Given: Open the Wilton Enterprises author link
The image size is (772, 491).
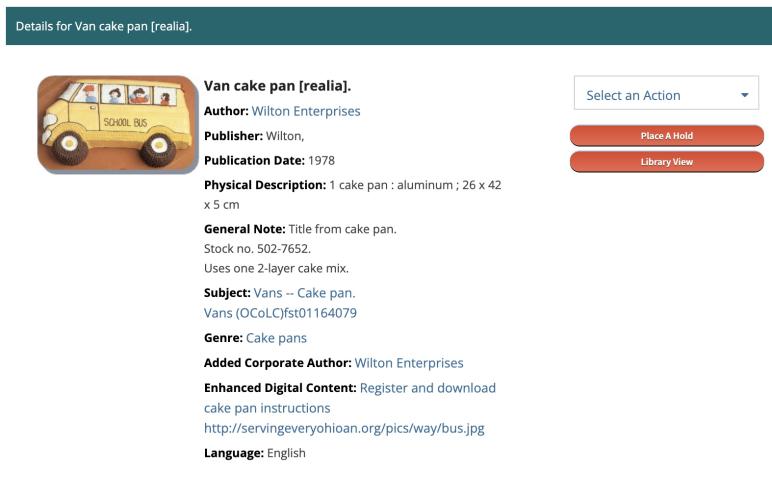Looking at the screenshot, I should coord(306,111).
